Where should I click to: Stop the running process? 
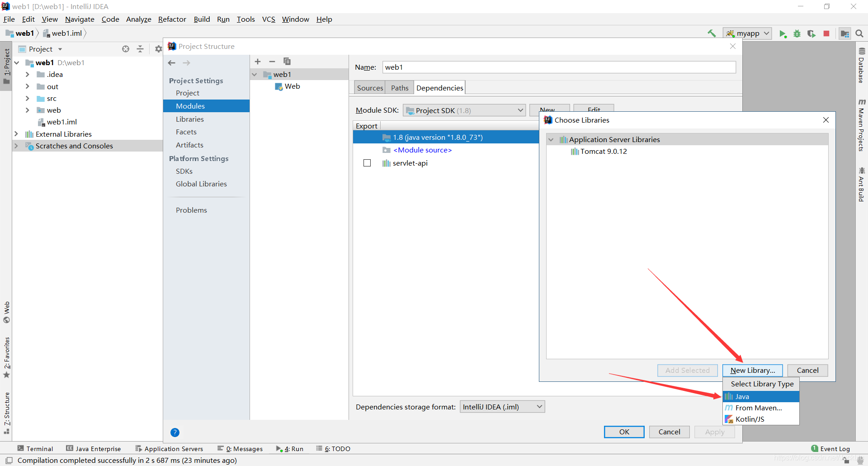pyautogui.click(x=826, y=33)
